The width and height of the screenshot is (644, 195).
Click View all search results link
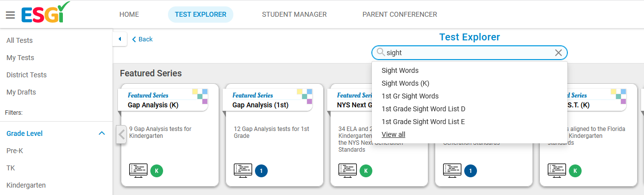(393, 134)
